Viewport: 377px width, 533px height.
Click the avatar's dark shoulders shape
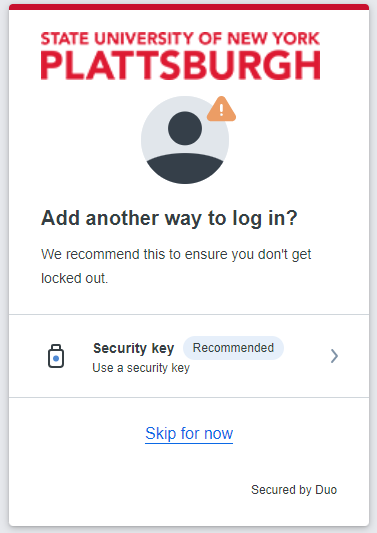[185, 169]
